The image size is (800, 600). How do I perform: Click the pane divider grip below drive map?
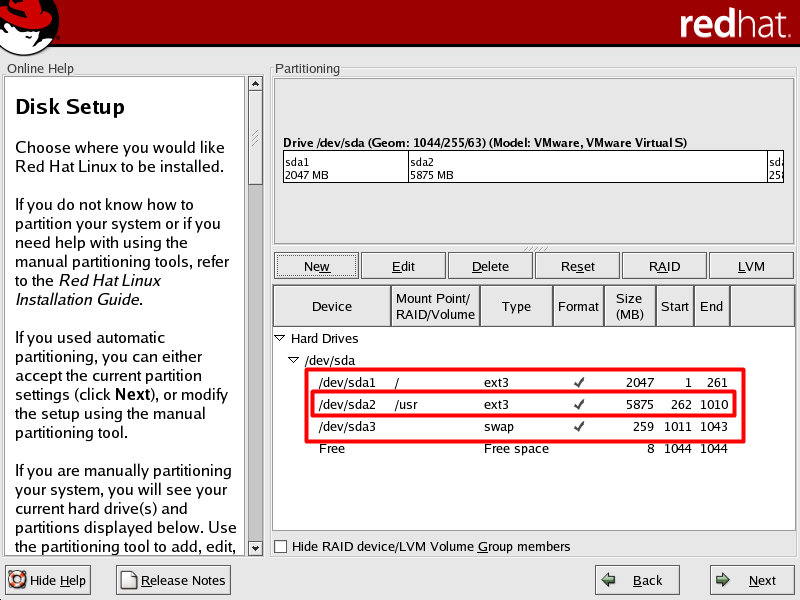pyautogui.click(x=535, y=248)
